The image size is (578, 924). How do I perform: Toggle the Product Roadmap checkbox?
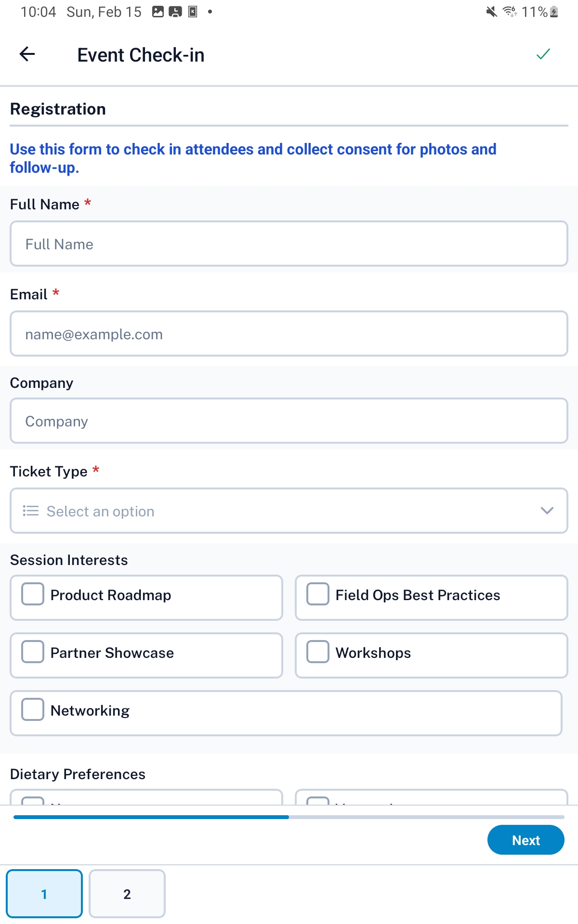click(32, 594)
